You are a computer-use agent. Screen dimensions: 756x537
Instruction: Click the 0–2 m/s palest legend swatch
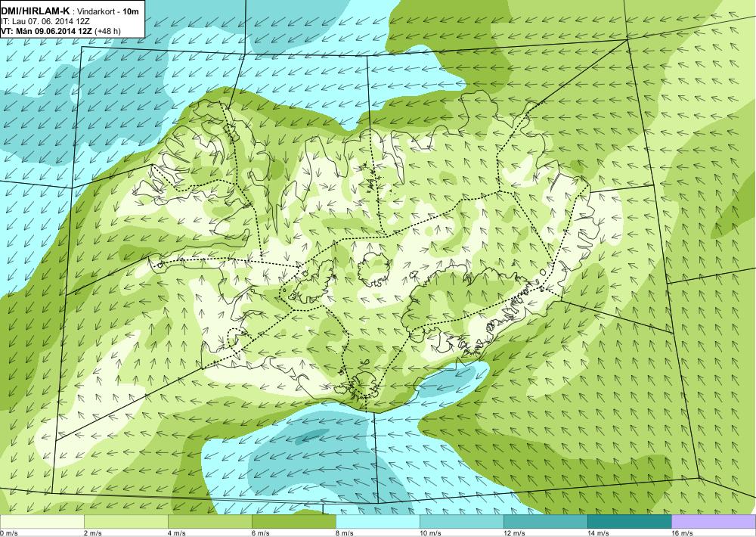42,521
